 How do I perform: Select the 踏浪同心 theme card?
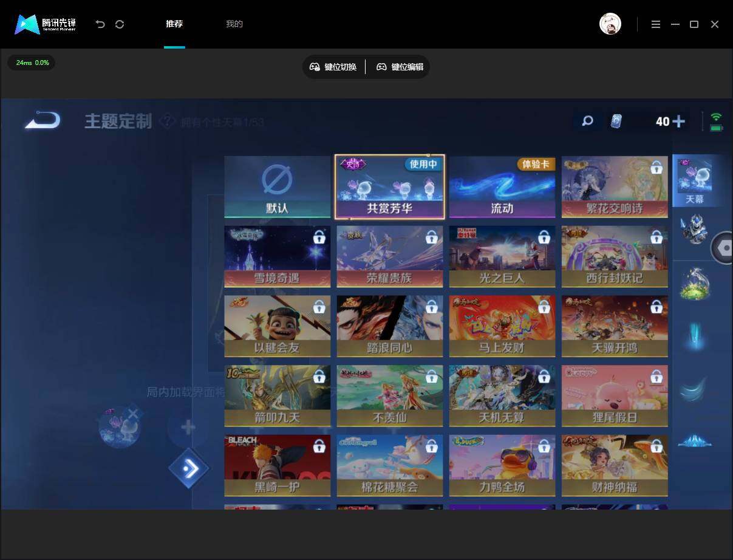pyautogui.click(x=390, y=326)
